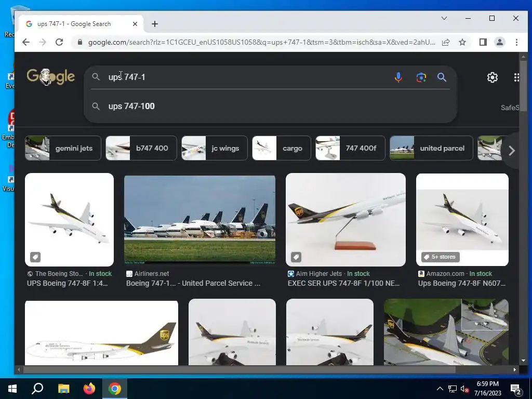Filter by 'jc wings' chip
Image resolution: width=532 pixels, height=399 pixels.
click(215, 148)
